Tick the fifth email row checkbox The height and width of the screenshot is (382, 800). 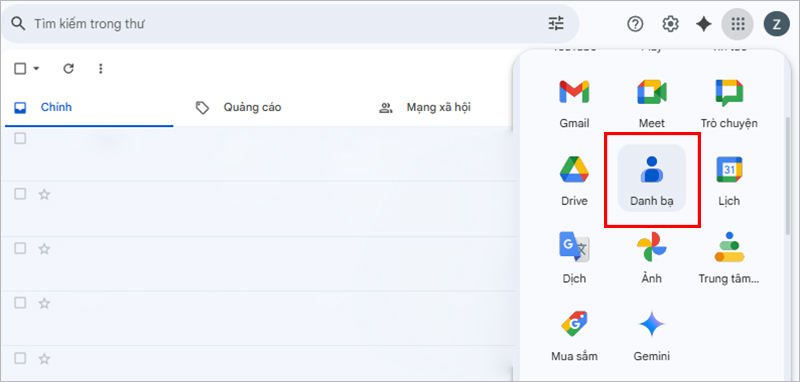[x=20, y=359]
